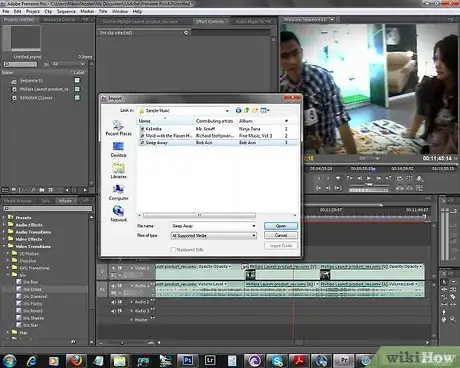Select the Iris Box transition
The width and height of the screenshot is (460, 368).
[30, 282]
